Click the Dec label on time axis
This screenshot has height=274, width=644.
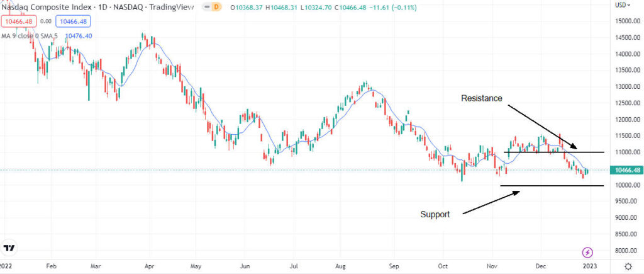point(541,266)
